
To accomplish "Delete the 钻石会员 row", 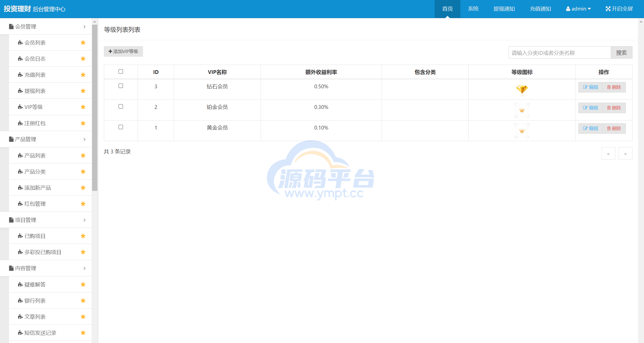I will pos(614,87).
